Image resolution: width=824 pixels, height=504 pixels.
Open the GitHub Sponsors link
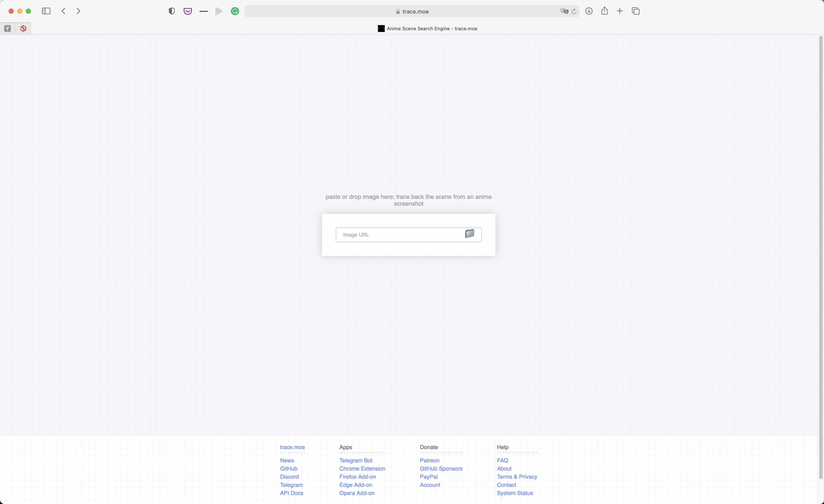pyautogui.click(x=441, y=469)
